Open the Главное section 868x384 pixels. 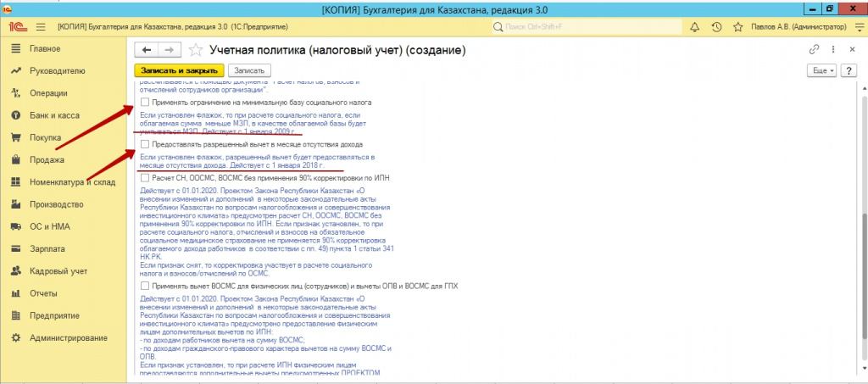pyautogui.click(x=46, y=48)
